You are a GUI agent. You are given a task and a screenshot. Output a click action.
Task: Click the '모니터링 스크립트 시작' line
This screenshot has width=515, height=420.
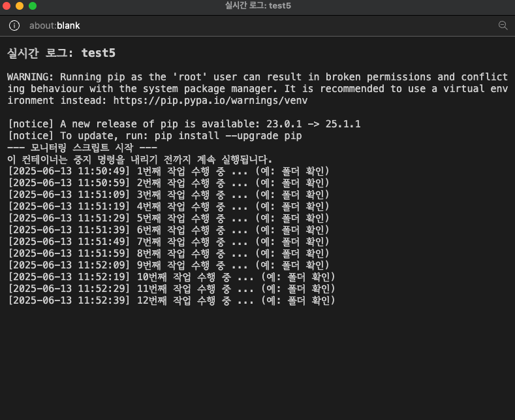pyautogui.click(x=82, y=148)
